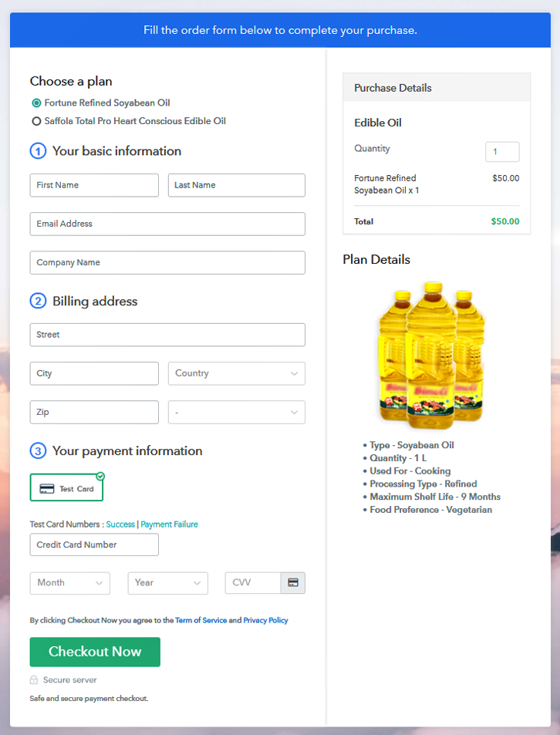The height and width of the screenshot is (735, 560).
Task: Select Fortune Refined Soyabean Oil plan
Action: click(36, 103)
